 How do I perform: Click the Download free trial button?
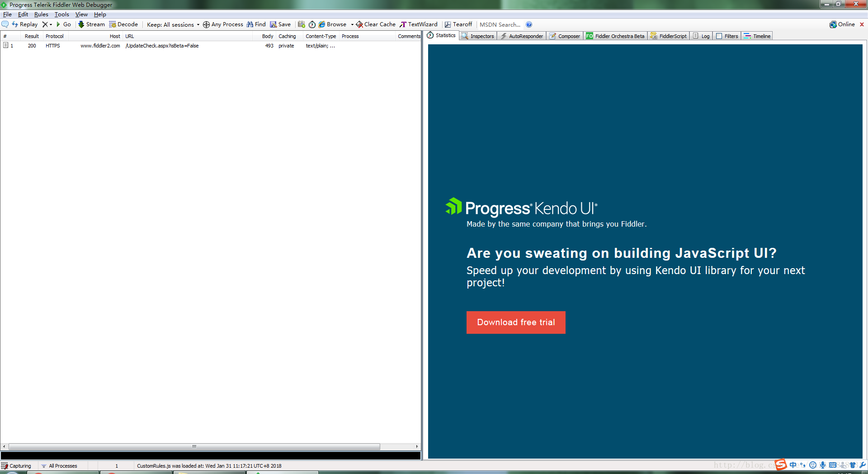516,322
